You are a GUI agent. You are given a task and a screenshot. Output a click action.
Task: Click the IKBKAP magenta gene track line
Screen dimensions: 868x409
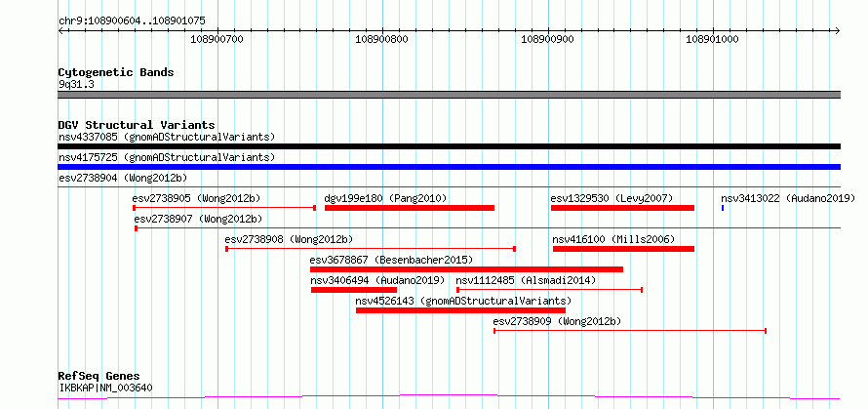(449, 397)
